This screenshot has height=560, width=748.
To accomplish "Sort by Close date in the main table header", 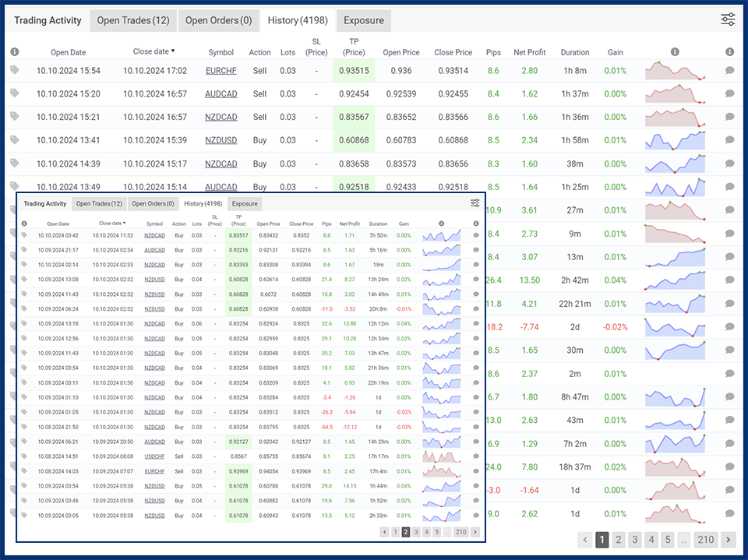I will coord(153,51).
